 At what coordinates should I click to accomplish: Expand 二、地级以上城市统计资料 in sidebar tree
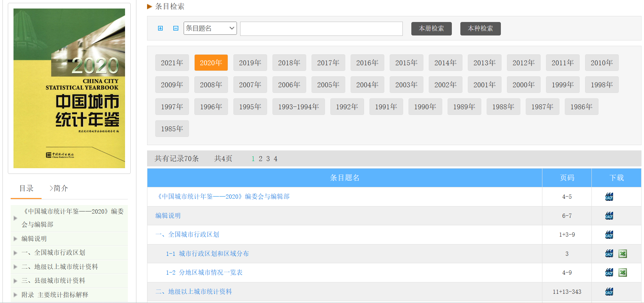pyautogui.click(x=15, y=267)
